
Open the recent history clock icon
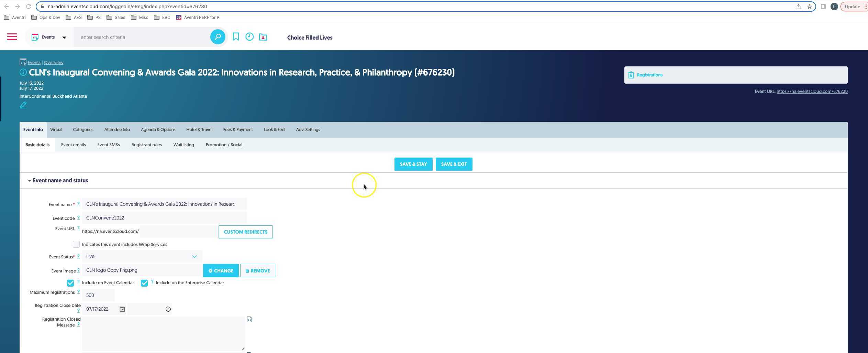(x=249, y=37)
